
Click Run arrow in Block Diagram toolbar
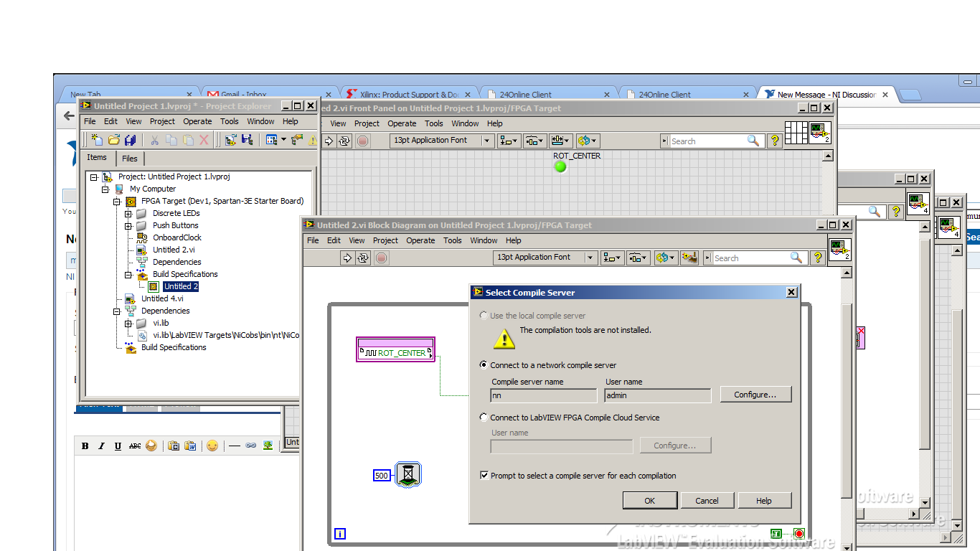pos(347,258)
